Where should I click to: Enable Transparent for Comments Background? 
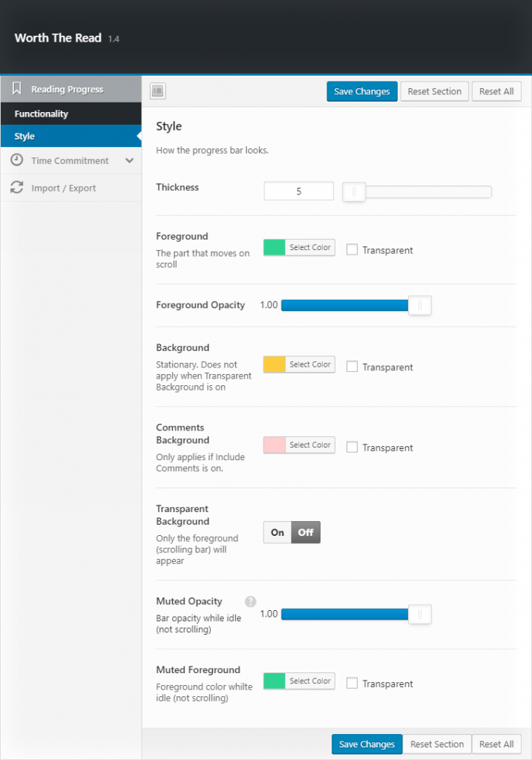point(352,447)
